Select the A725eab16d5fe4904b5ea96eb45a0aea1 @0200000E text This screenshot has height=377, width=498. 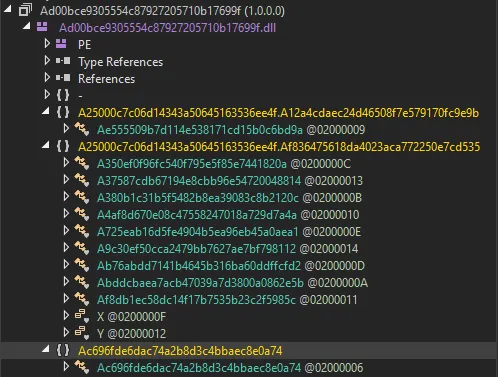click(x=229, y=232)
